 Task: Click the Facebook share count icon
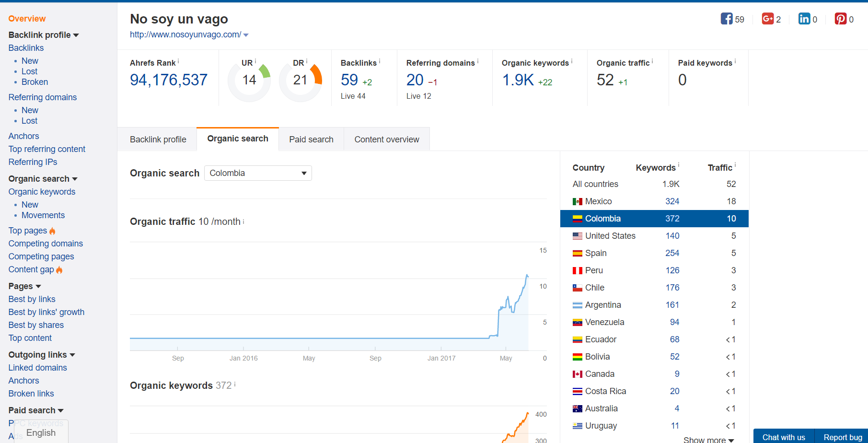(727, 19)
